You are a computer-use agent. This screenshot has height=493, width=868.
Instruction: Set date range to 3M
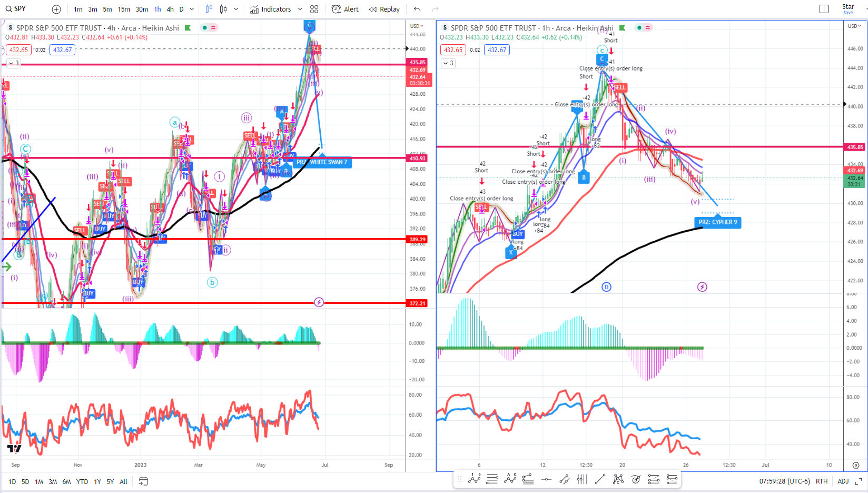click(x=53, y=481)
